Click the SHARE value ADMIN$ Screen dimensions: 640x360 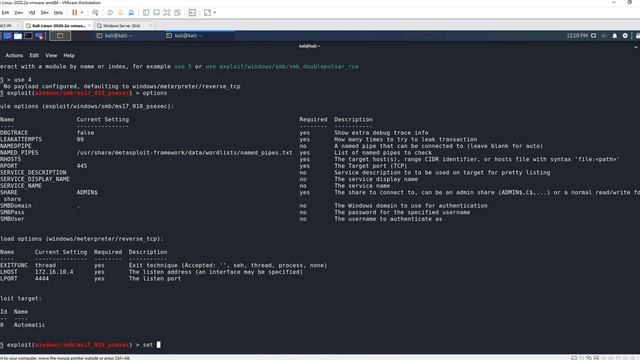87,192
